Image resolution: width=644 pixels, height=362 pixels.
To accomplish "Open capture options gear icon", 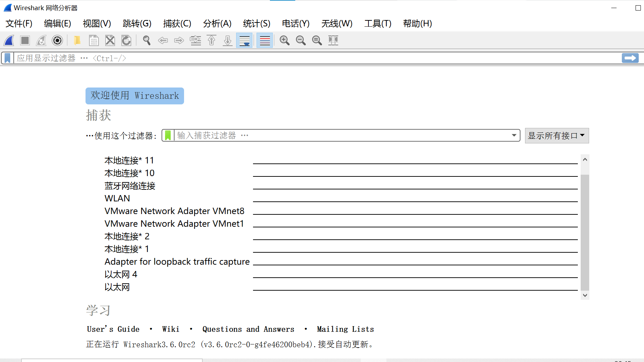I will [57, 40].
